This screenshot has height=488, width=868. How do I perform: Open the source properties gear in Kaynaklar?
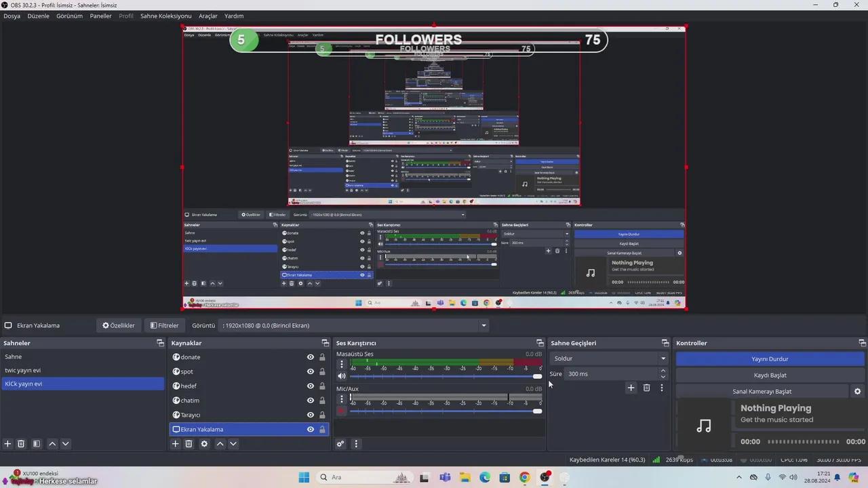click(204, 443)
